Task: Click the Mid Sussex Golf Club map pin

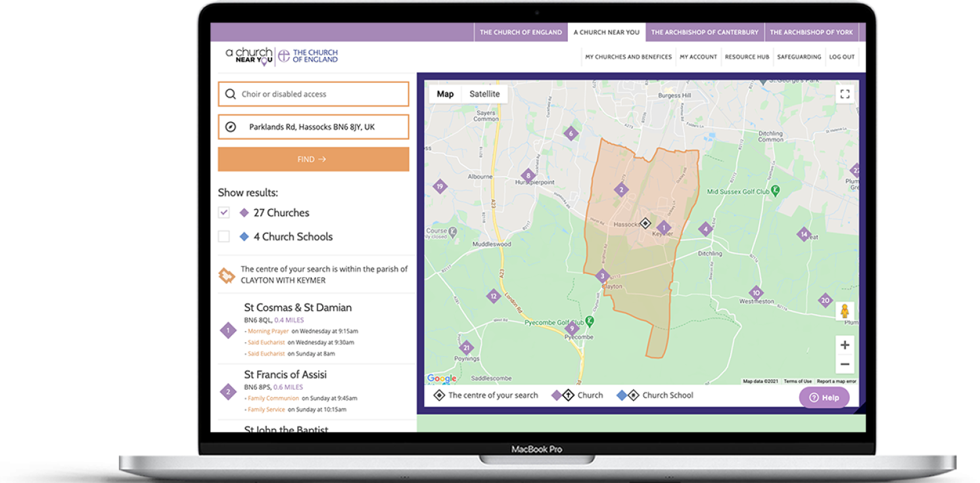Action: (775, 190)
